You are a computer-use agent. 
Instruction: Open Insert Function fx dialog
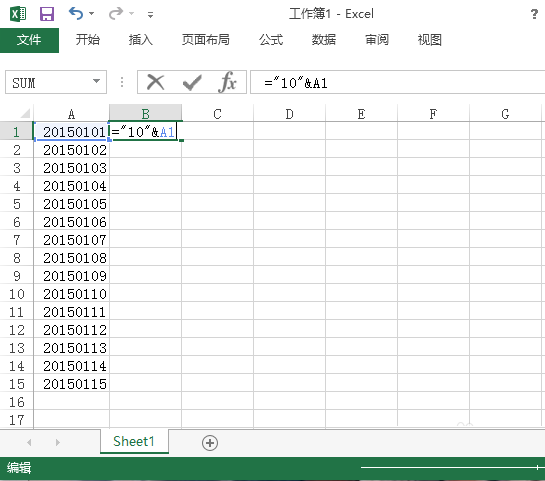tap(228, 82)
